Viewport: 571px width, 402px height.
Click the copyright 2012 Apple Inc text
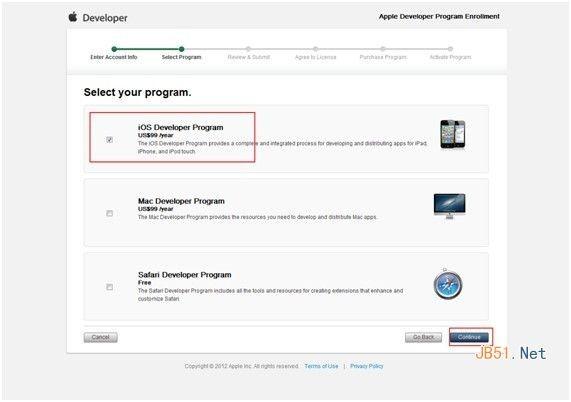pyautogui.click(x=241, y=366)
